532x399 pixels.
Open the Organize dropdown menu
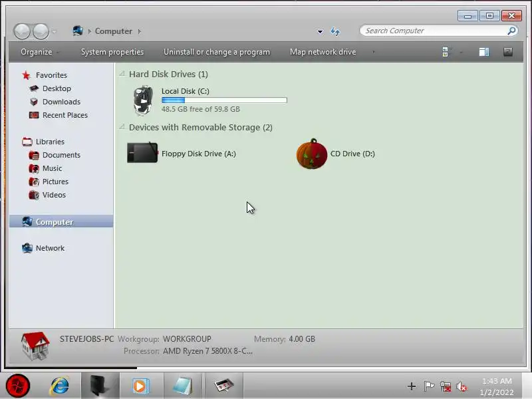tap(39, 52)
